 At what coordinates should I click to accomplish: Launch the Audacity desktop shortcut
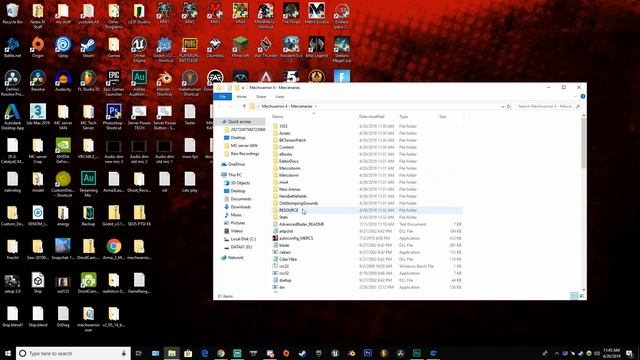tap(63, 81)
